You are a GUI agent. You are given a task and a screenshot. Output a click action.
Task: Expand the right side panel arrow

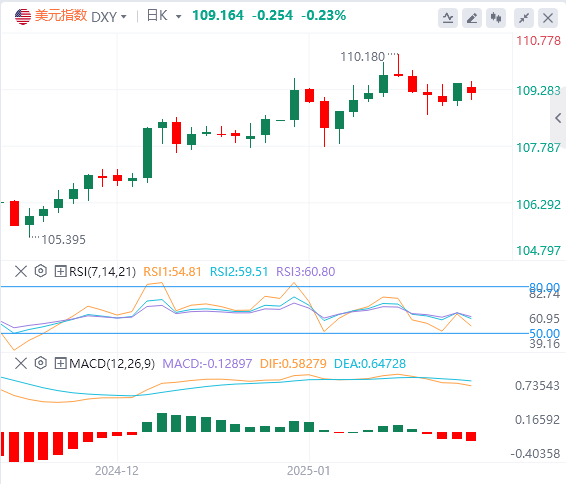558,118
